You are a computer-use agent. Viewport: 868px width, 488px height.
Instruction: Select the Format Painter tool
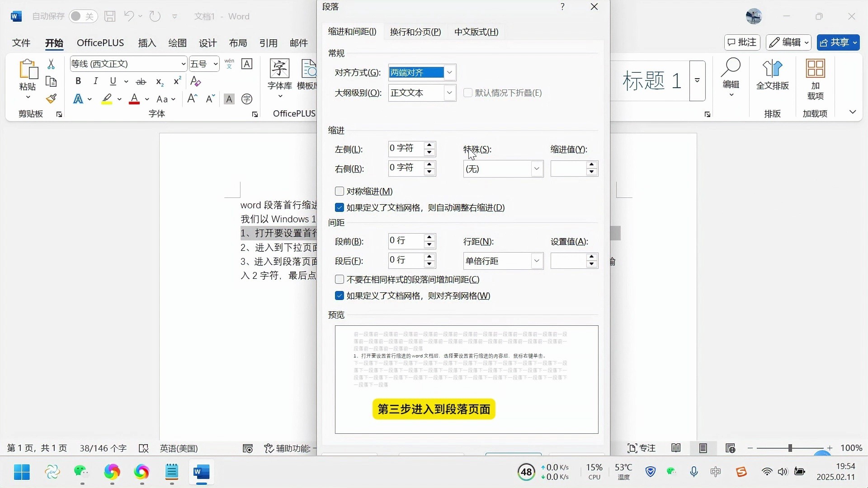coord(51,99)
